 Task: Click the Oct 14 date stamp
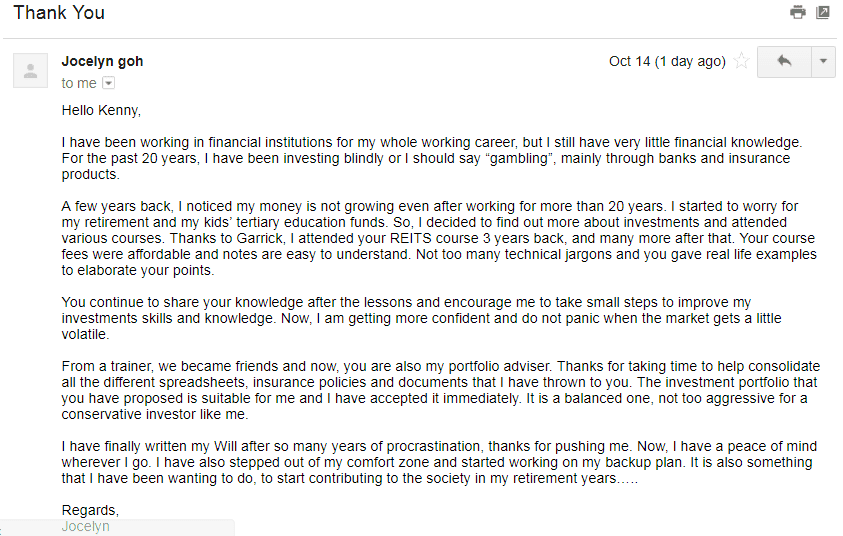tap(667, 61)
